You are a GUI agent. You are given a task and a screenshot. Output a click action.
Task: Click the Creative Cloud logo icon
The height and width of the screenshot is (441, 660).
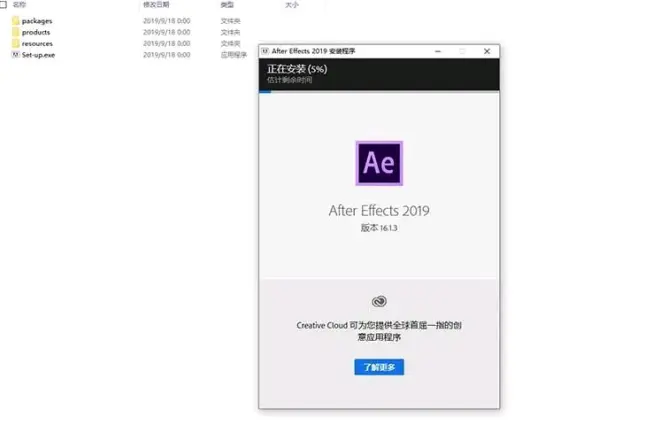click(x=379, y=301)
